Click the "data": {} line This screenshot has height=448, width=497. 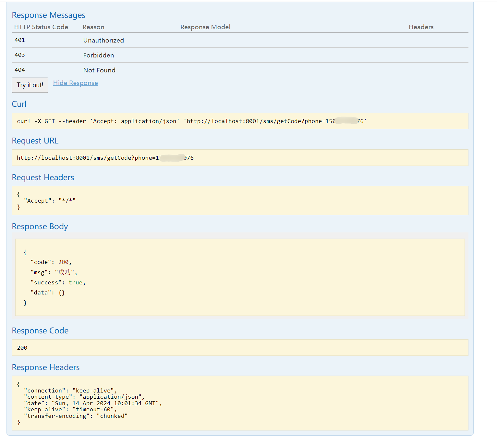(x=48, y=292)
